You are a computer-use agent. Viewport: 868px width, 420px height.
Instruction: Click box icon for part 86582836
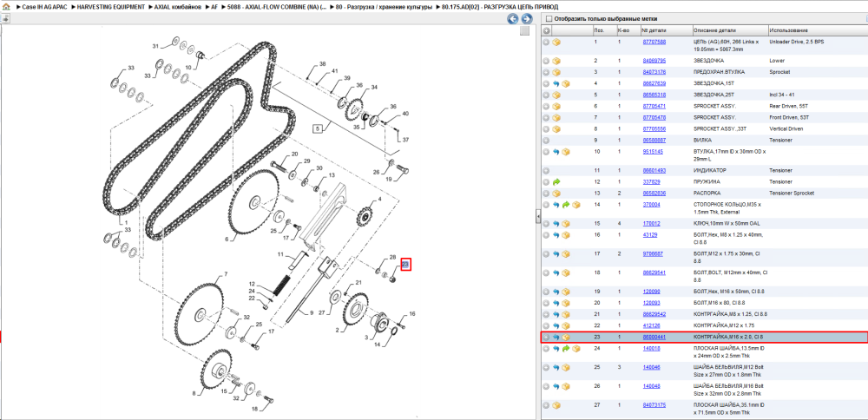point(556,194)
